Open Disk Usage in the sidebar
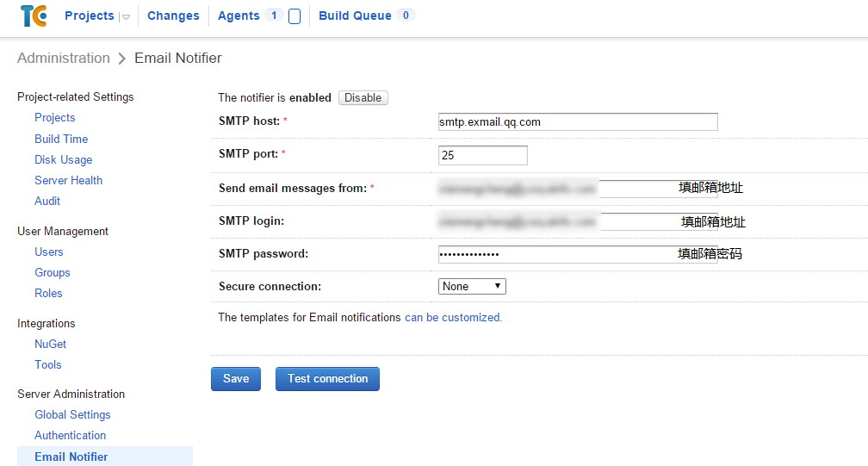 pos(63,159)
